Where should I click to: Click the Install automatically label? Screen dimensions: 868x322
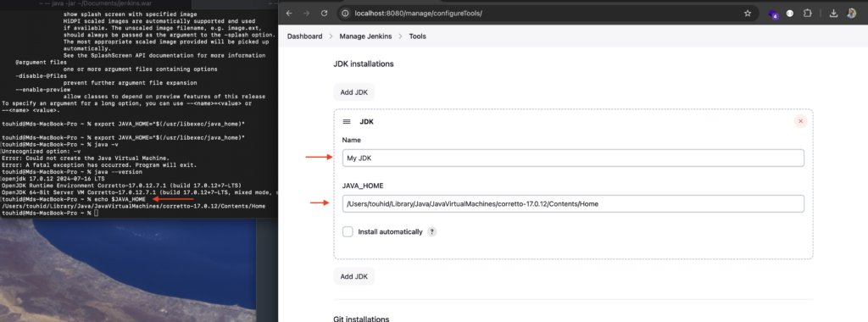(390, 232)
